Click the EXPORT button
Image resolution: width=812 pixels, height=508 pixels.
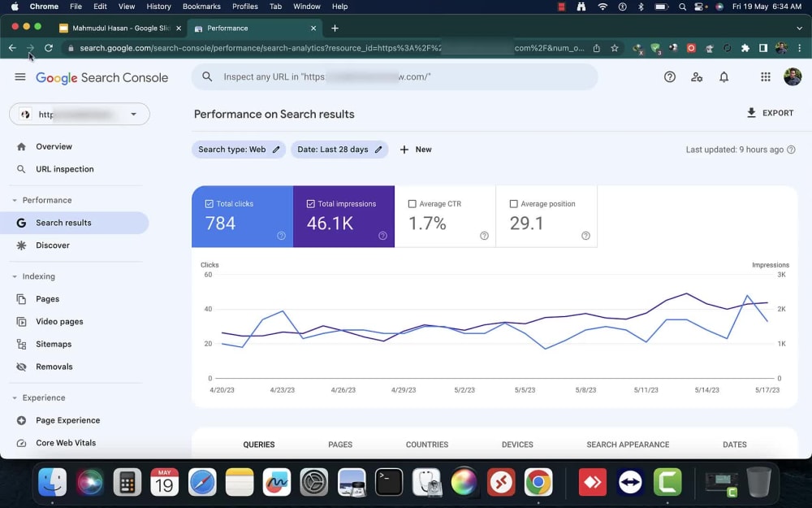(770, 113)
